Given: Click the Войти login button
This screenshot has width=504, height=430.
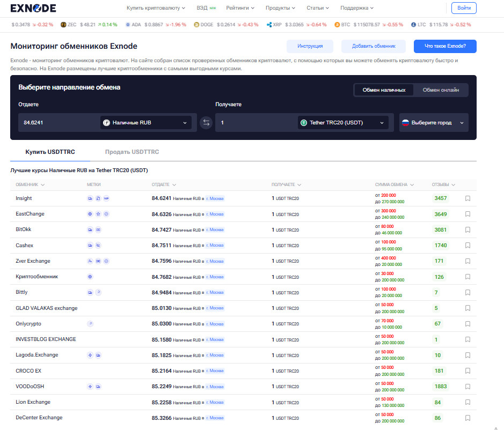Looking at the screenshot, I should pos(464,8).
